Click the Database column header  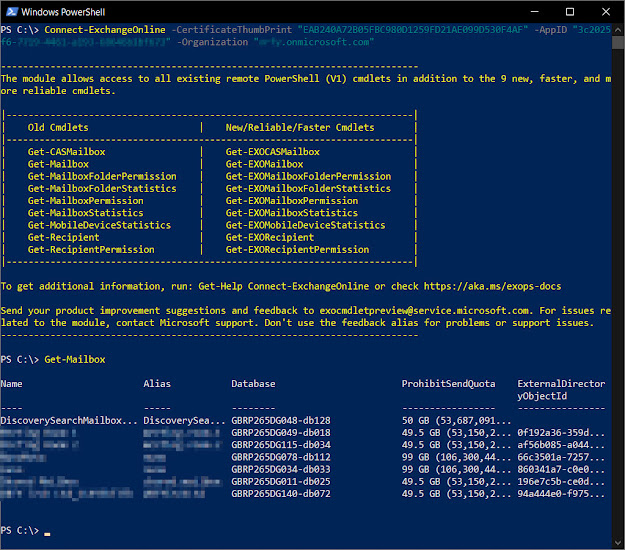point(253,384)
